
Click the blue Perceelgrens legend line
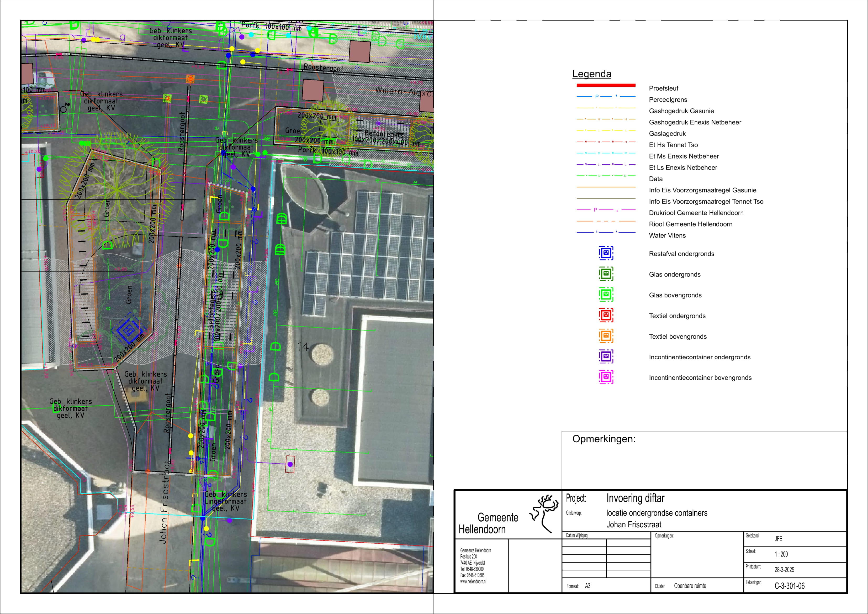pos(606,96)
